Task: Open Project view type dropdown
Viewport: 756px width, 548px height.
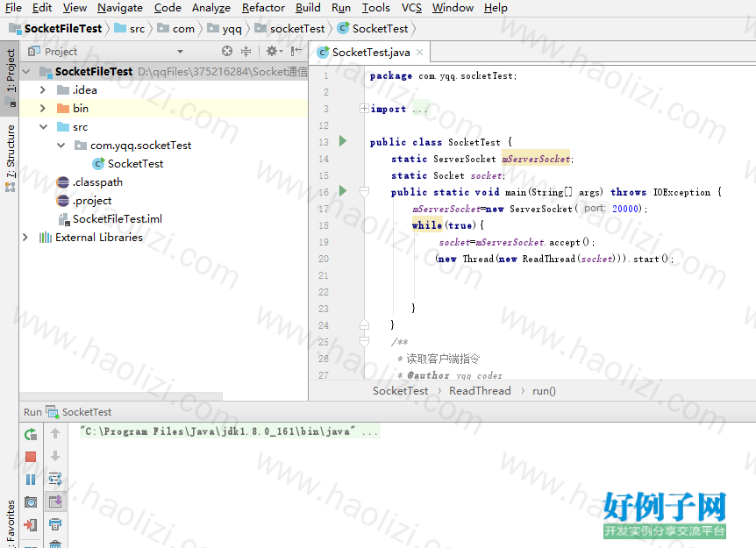Action: (180, 52)
